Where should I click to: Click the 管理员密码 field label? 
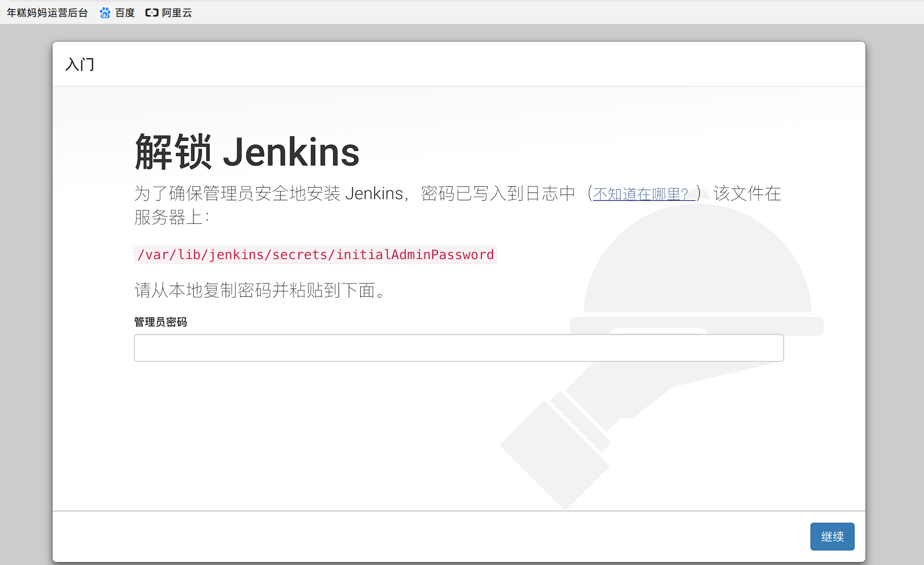tap(160, 322)
